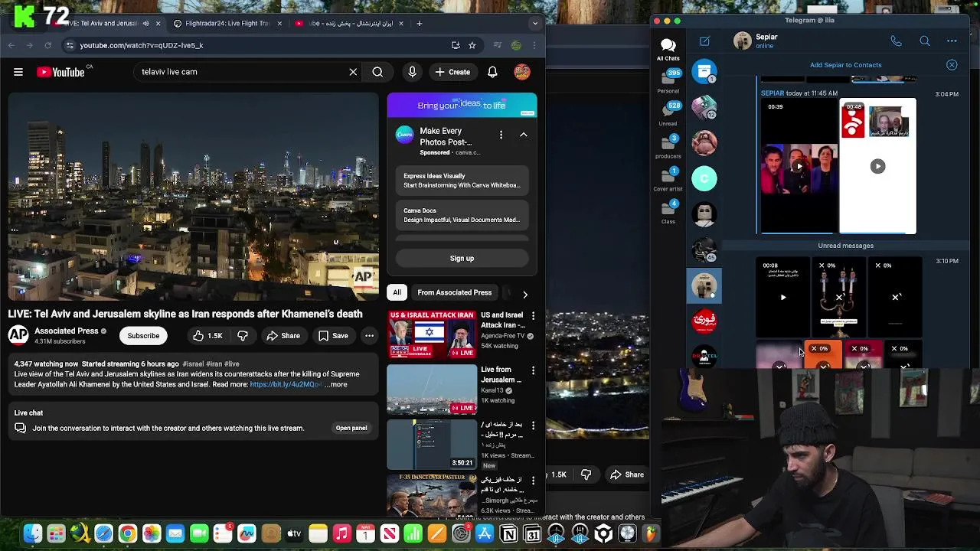Open the YouTube hamburger guide menu
Image resolution: width=980 pixels, height=551 pixels.
[x=18, y=72]
